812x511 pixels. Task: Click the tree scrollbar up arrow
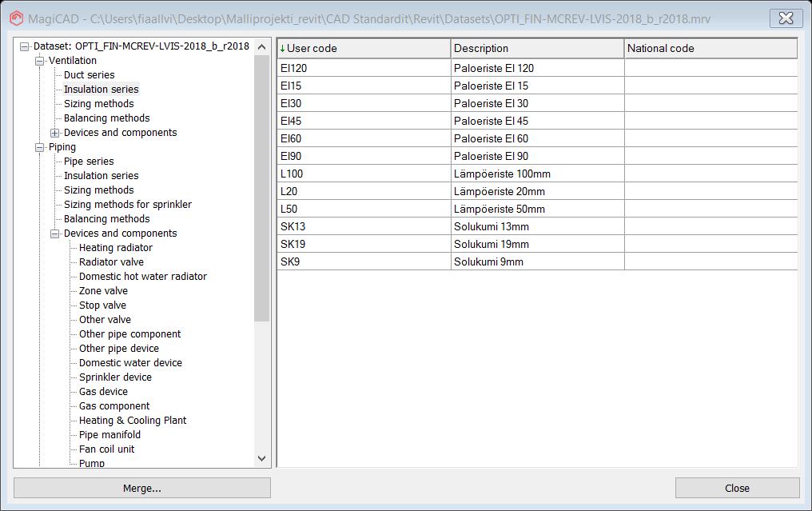[x=262, y=47]
